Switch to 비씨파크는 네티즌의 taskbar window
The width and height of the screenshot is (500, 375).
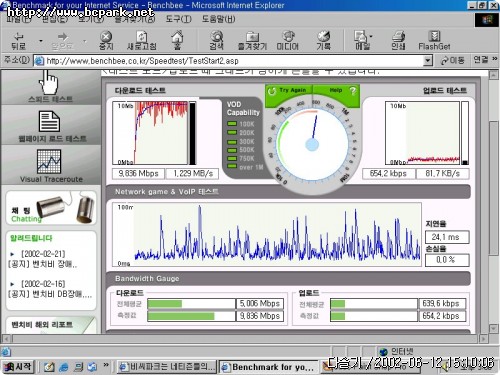(167, 367)
